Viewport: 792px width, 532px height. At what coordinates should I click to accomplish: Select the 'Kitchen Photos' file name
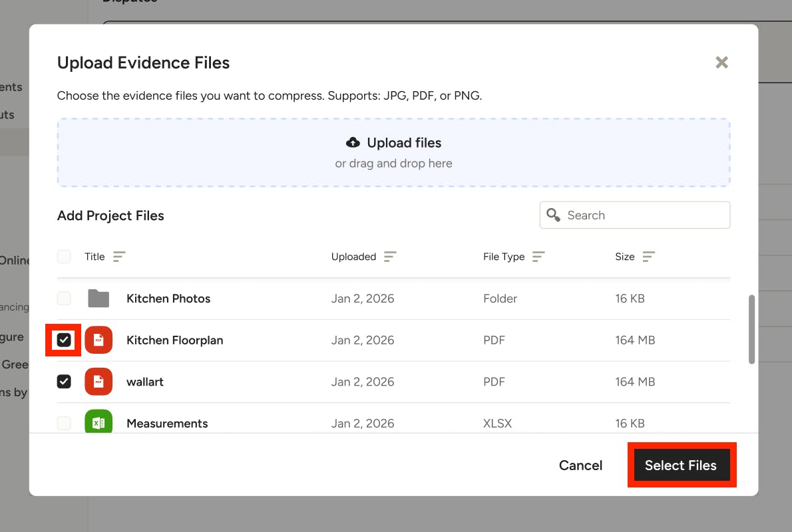click(168, 299)
